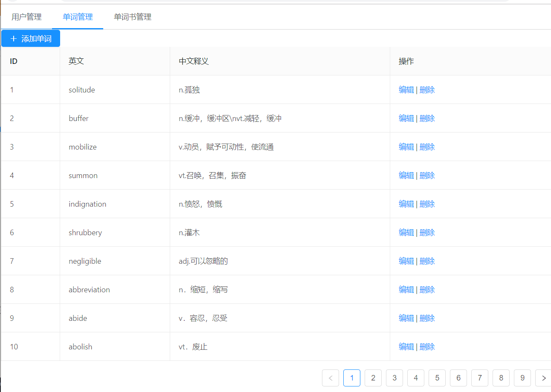The image size is (551, 392).
Task: Select the cell text abide
Action: pyautogui.click(x=78, y=318)
